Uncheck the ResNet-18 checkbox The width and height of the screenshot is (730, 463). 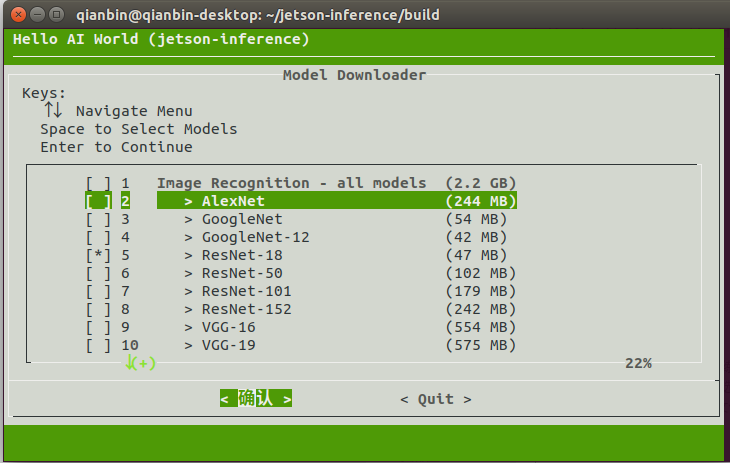pos(98,255)
